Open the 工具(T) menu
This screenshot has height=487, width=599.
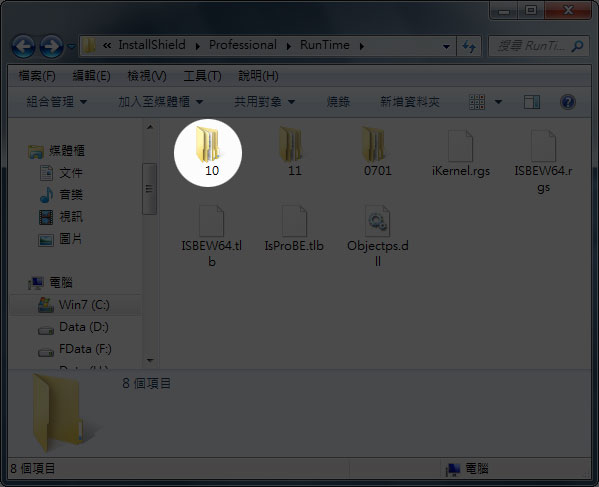[202, 76]
